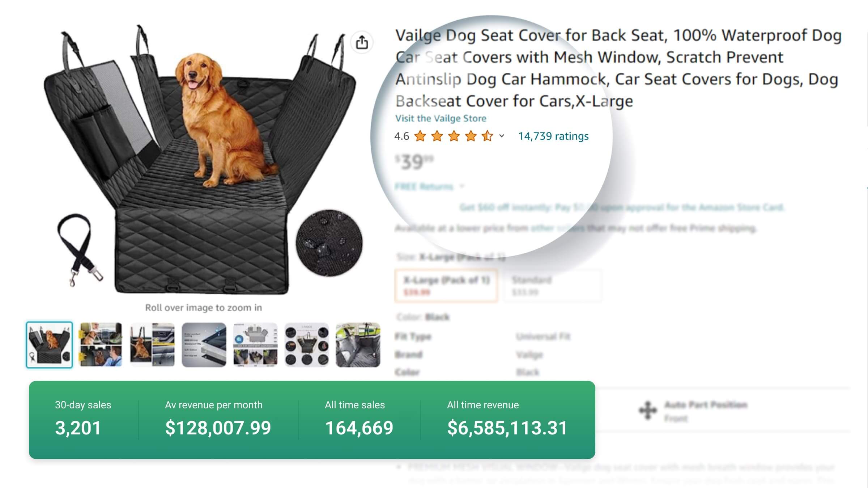
Task: Expand the rating breakdown chevron
Action: (x=502, y=136)
